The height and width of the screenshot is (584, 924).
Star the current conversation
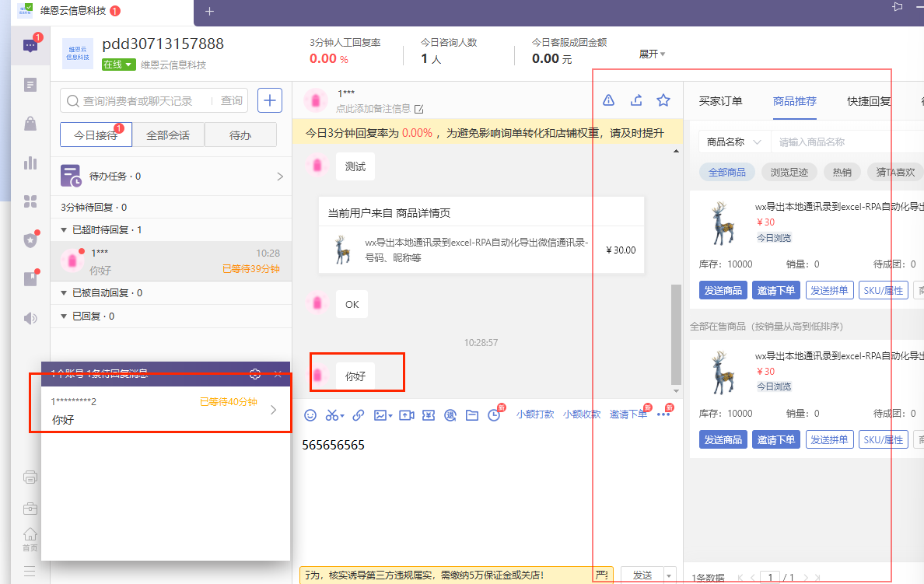pos(663,100)
